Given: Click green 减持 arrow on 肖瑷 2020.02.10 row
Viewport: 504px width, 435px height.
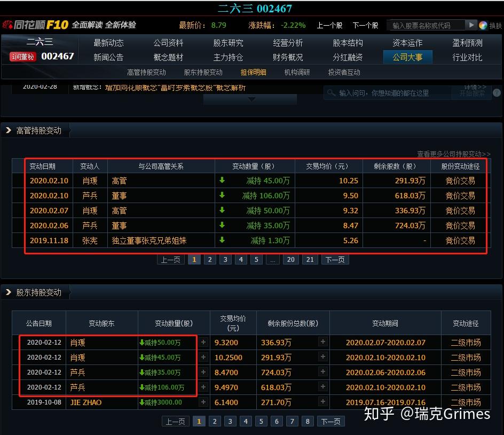Looking at the screenshot, I should coord(223,181).
